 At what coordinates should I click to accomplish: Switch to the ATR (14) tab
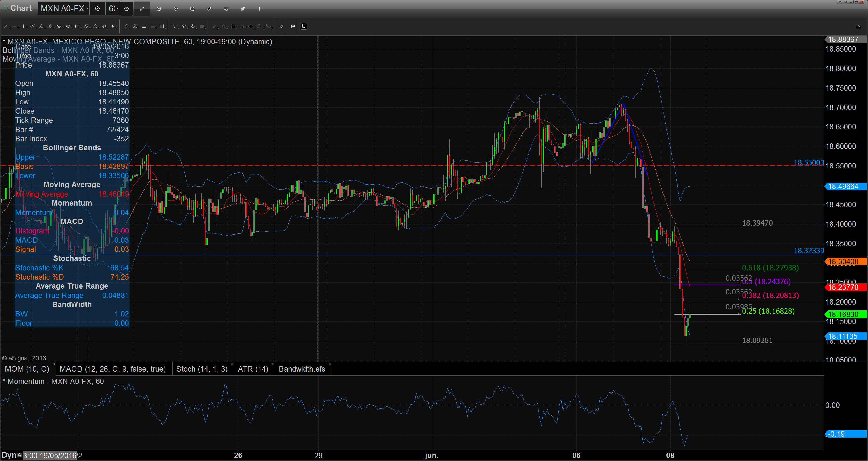click(253, 369)
